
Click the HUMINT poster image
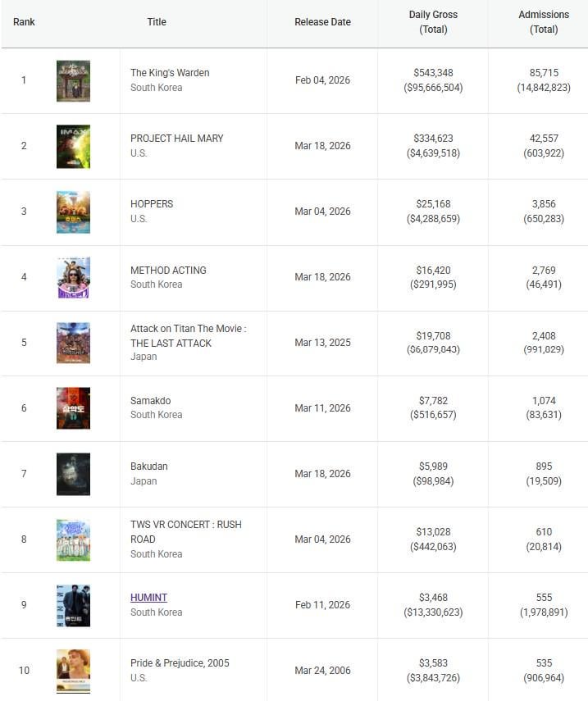tap(73, 605)
